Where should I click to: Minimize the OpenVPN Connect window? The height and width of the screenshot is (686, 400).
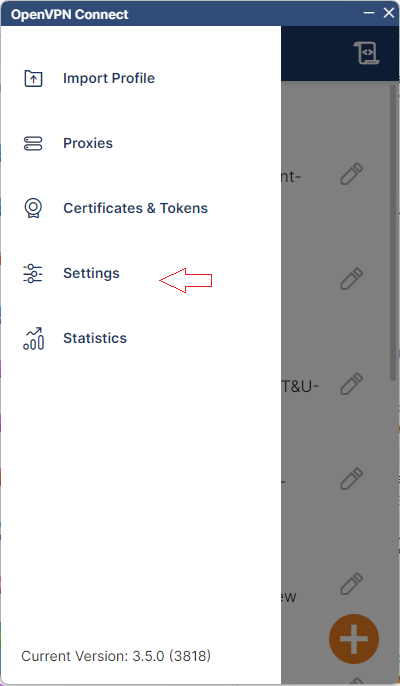tap(369, 13)
